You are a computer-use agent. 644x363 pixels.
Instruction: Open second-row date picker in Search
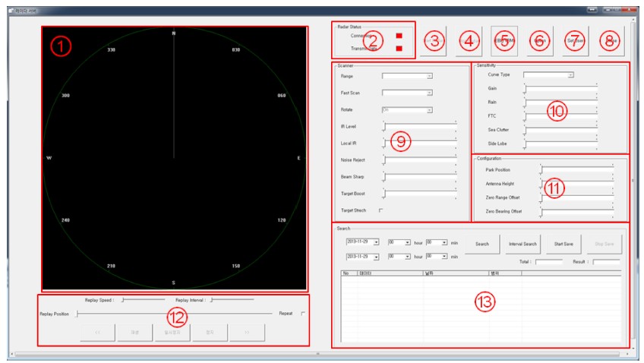[363, 257]
